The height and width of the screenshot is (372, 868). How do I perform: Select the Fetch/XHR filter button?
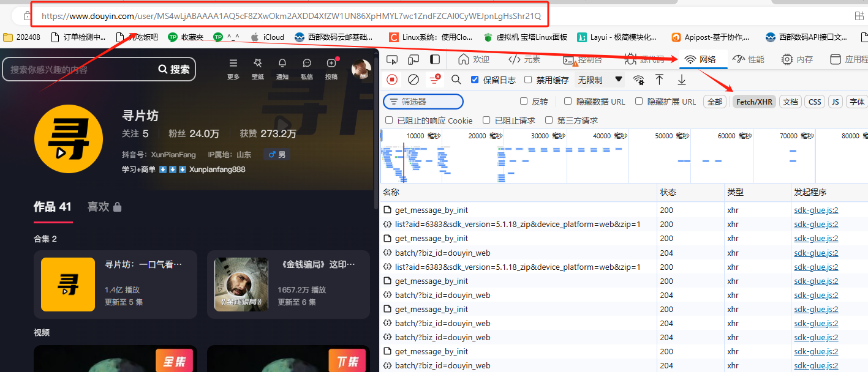point(755,102)
